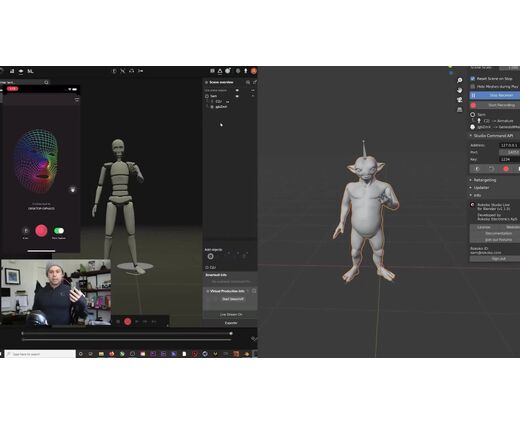
Task: Click the pop-out icon beside Scene overview search
Action: click(255, 82)
